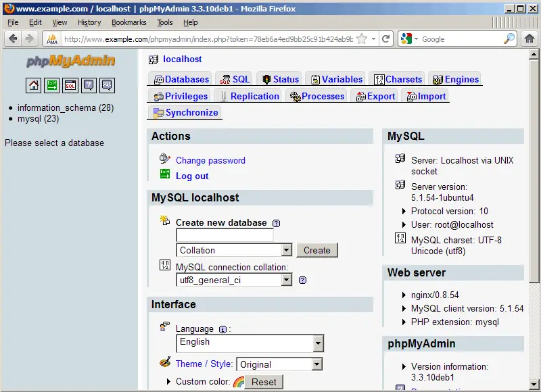
Task: Click the help icon beside Create new database
Action: click(x=277, y=223)
